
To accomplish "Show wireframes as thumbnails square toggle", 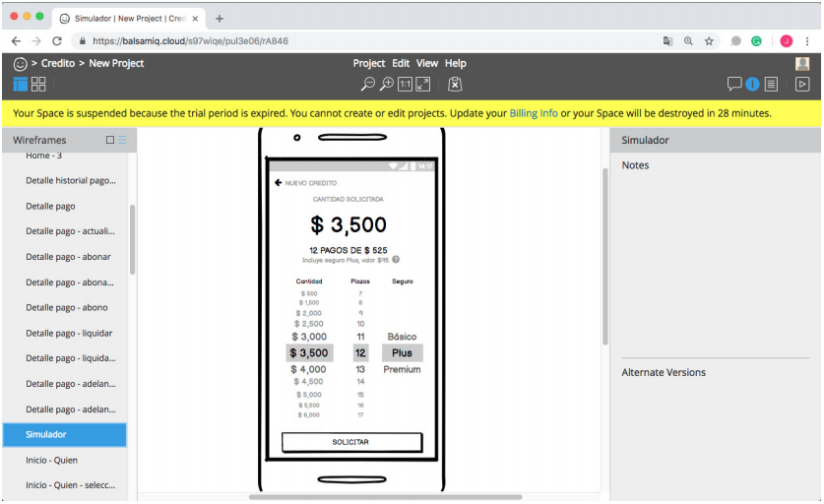I will coord(110,140).
